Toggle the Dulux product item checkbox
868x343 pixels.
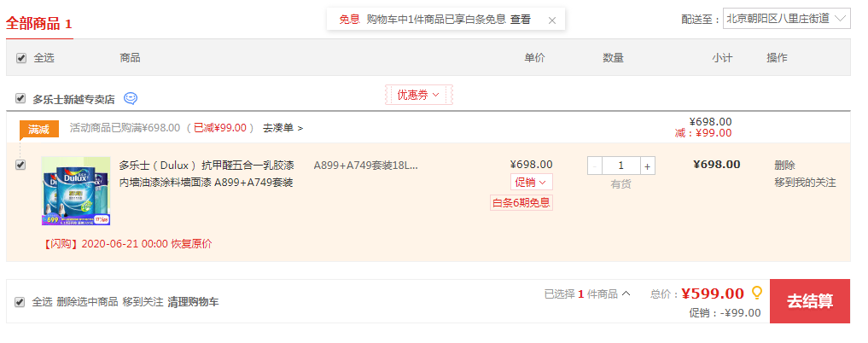click(x=20, y=165)
